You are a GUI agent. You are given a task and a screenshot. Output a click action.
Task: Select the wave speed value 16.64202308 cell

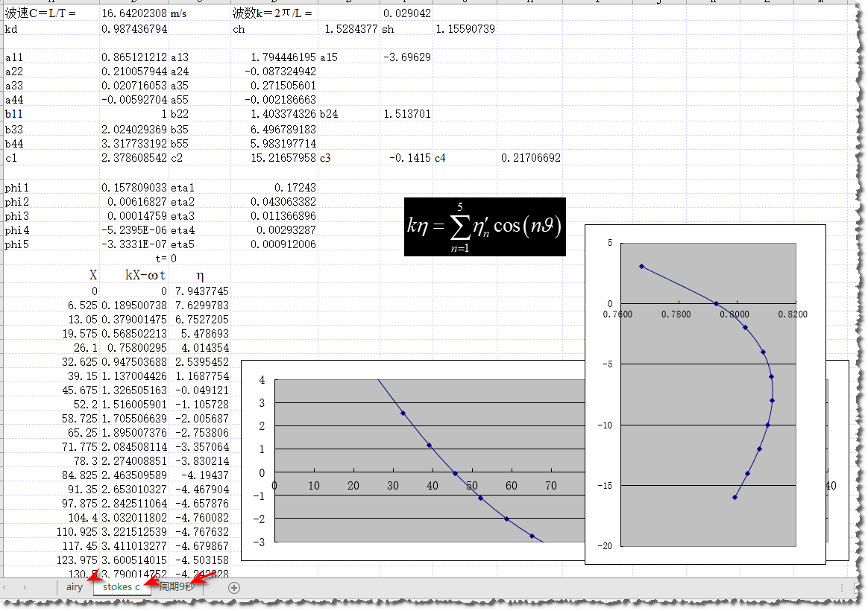click(134, 13)
